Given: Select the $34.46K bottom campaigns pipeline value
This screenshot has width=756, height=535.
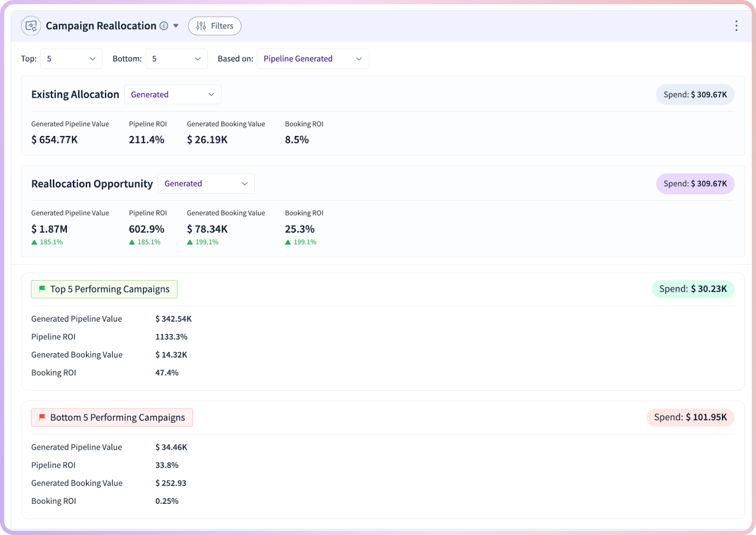Looking at the screenshot, I should [x=171, y=447].
